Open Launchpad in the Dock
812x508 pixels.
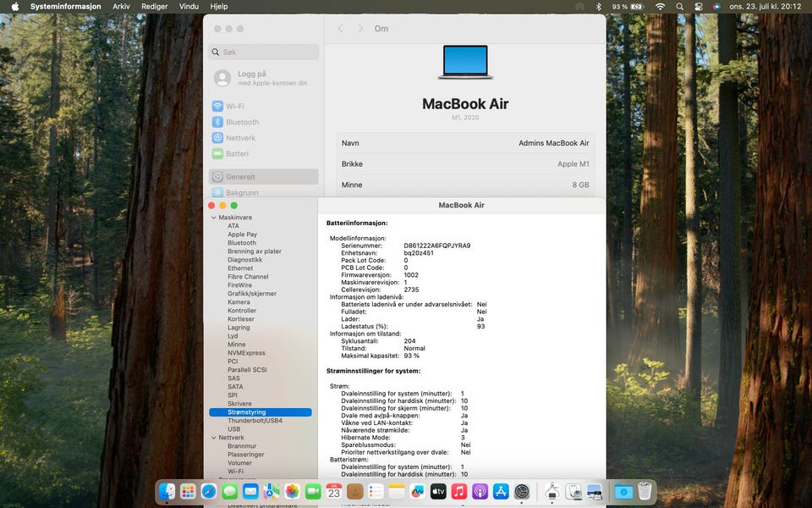188,491
